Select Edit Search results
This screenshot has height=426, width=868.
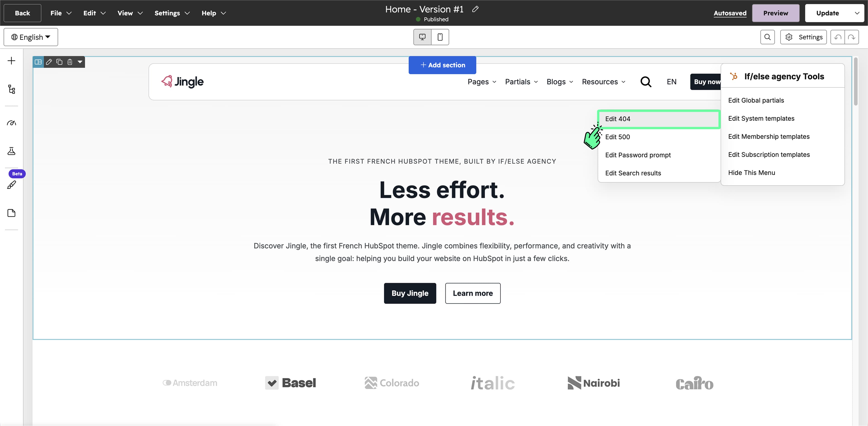pos(659,173)
